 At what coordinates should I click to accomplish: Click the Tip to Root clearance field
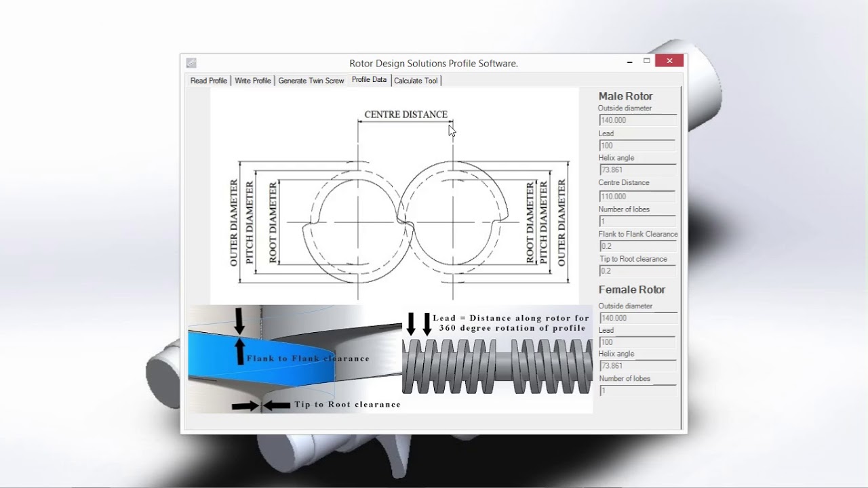[x=637, y=270]
